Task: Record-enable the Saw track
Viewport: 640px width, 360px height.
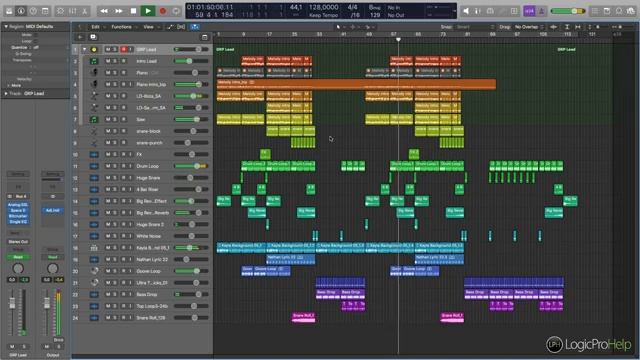Action: (123, 120)
